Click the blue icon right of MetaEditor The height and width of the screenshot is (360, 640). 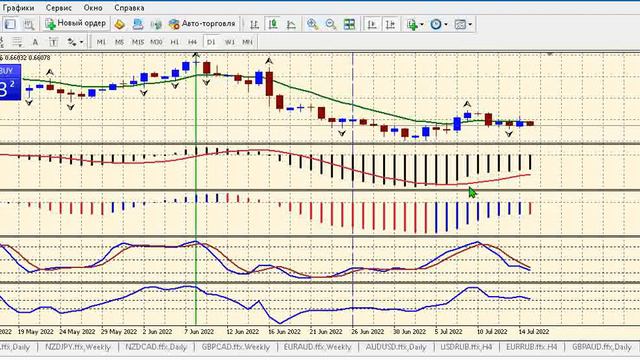138,24
